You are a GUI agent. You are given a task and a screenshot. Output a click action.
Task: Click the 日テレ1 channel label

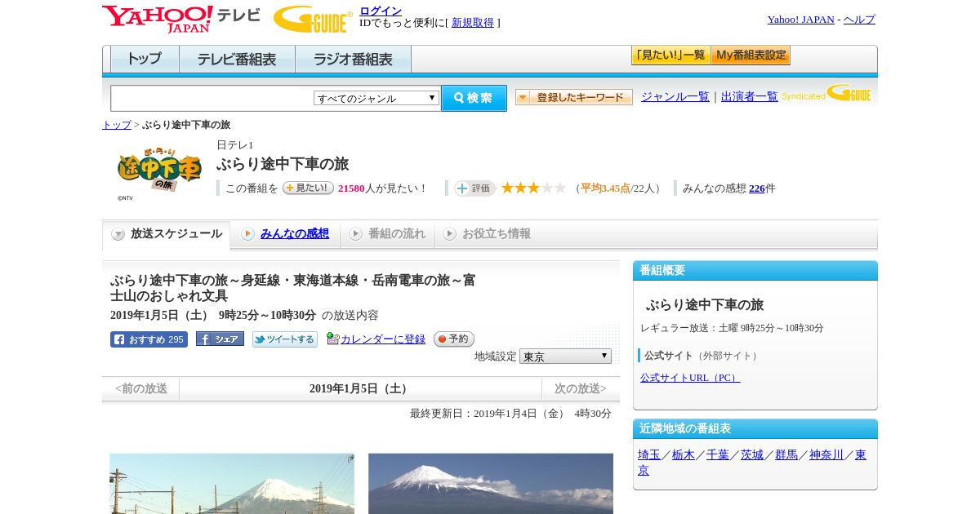coord(235,145)
